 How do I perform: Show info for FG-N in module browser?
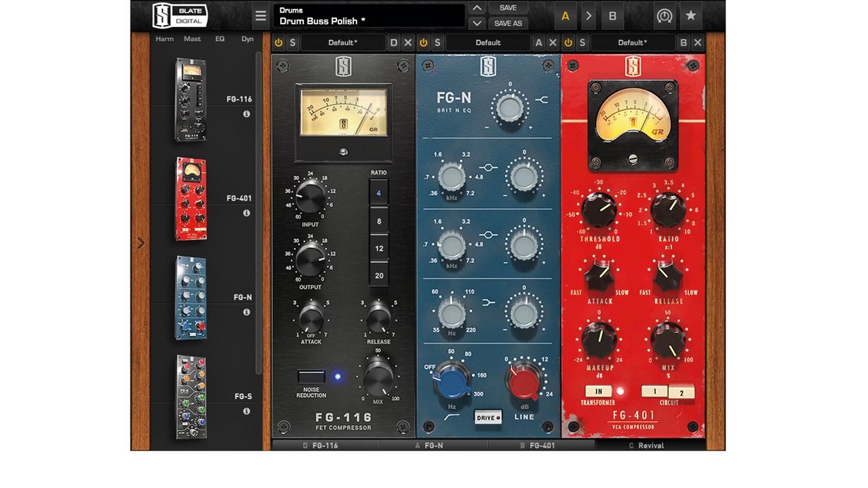click(247, 312)
